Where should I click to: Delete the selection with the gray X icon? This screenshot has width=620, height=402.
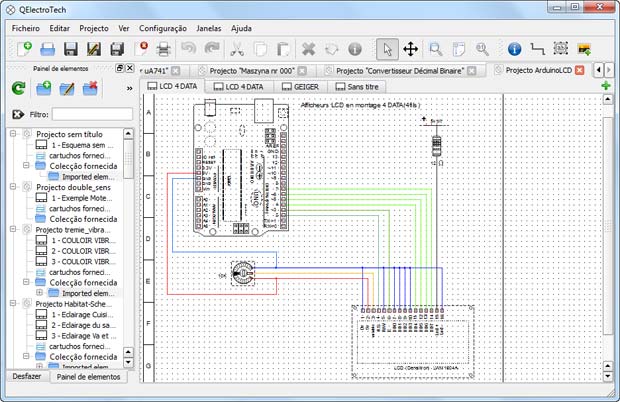[x=308, y=49]
